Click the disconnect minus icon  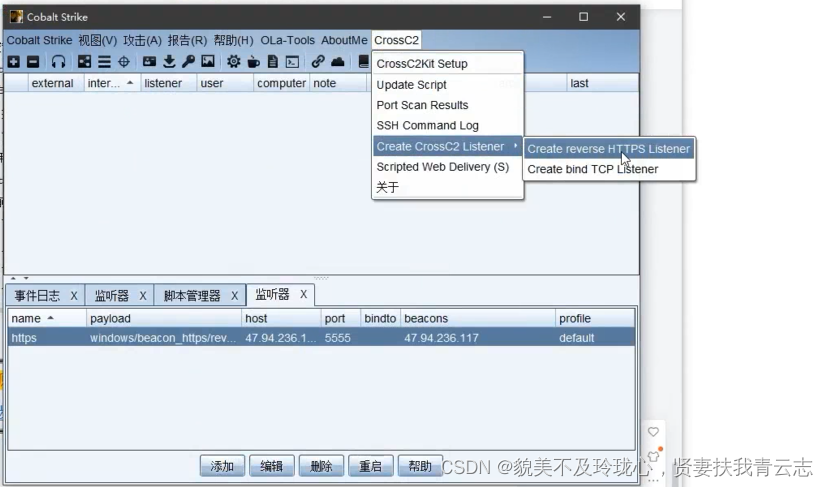pyautogui.click(x=33, y=62)
